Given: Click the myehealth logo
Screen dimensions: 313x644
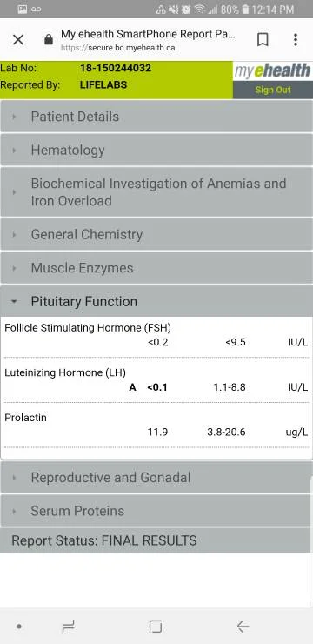Looking at the screenshot, I should (272, 71).
